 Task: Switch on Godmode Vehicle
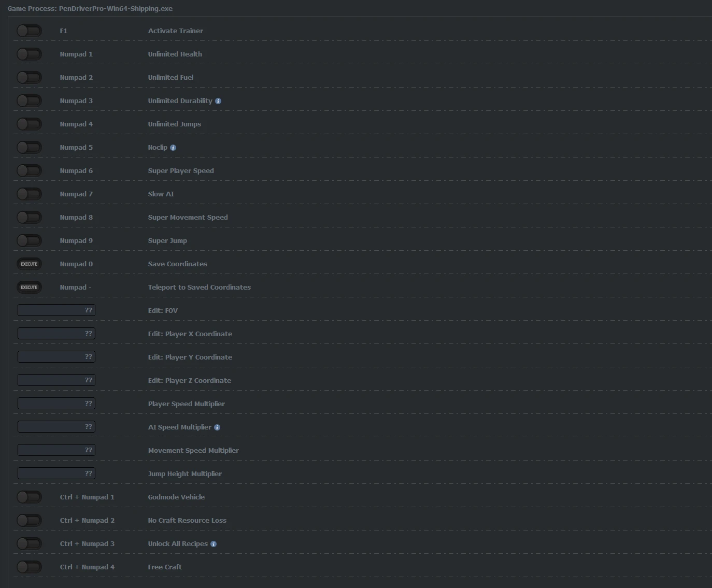click(29, 497)
